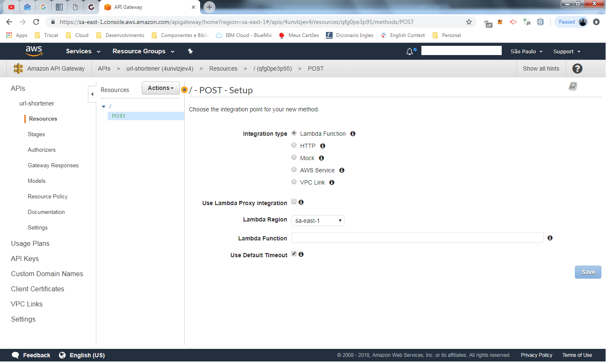606x364 pixels.
Task: Enable Use Lambda Proxy integration checkbox
Action: pyautogui.click(x=294, y=202)
